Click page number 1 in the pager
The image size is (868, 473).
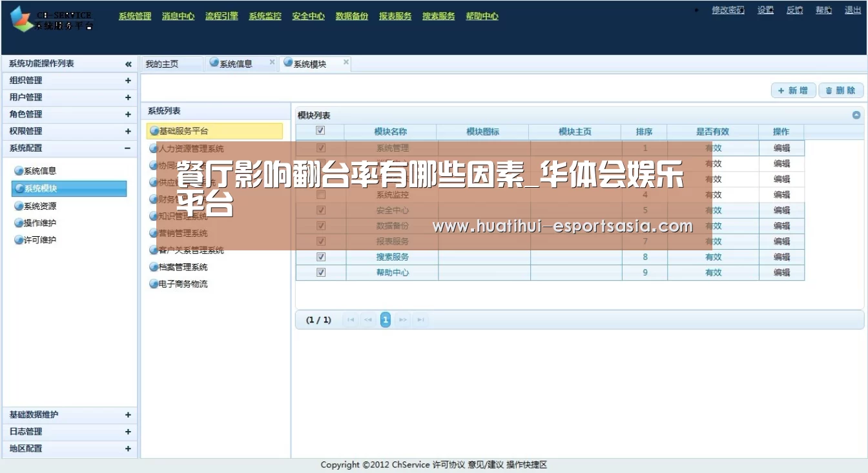click(x=386, y=319)
